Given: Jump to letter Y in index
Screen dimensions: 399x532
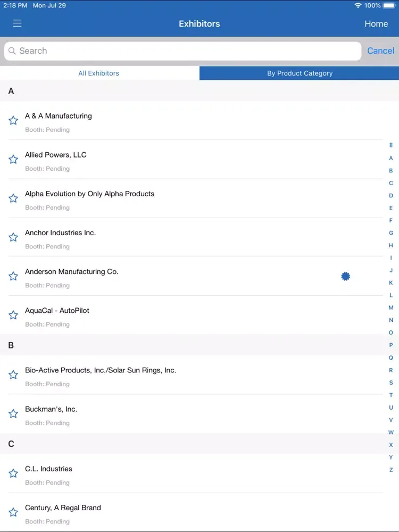Looking at the screenshot, I should point(391,458).
